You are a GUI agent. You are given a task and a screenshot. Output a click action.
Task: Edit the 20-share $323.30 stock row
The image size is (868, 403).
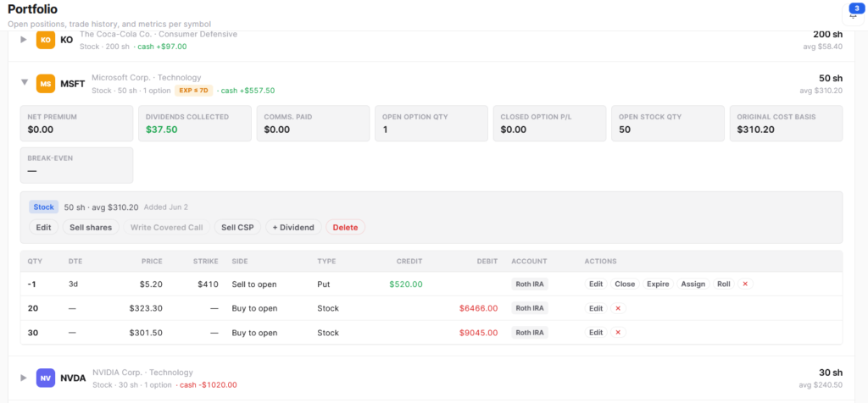tap(596, 308)
